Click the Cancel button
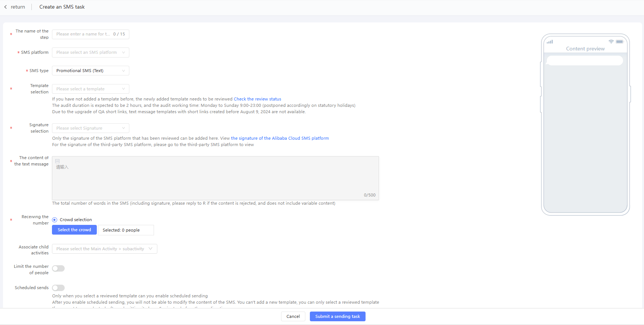This screenshot has height=325, width=644. tap(293, 316)
